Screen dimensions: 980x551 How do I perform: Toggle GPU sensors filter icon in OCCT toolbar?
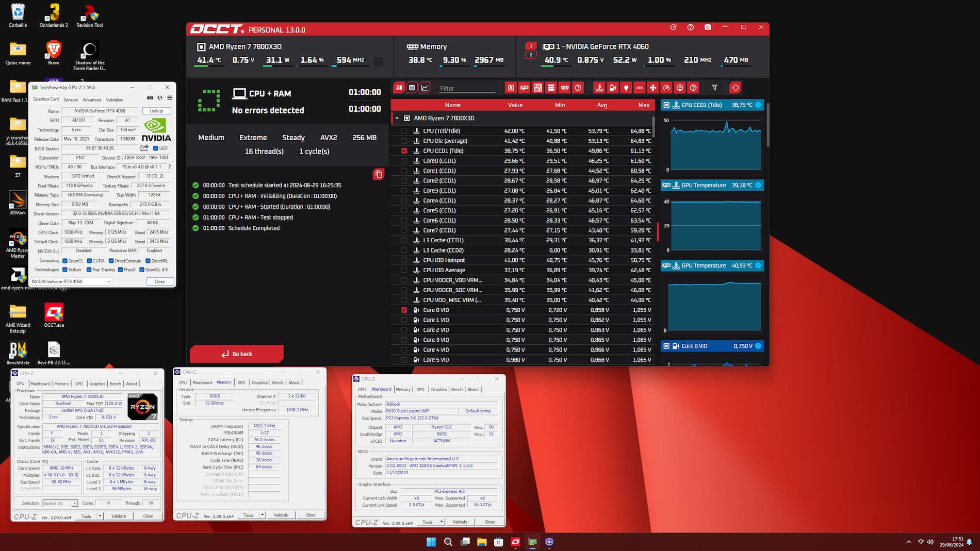click(524, 88)
